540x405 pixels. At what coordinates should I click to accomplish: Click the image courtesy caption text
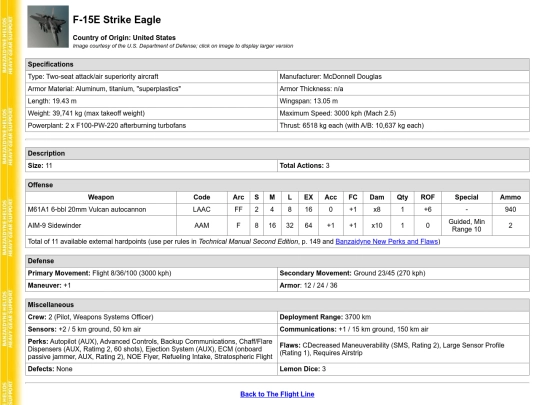coord(183,46)
